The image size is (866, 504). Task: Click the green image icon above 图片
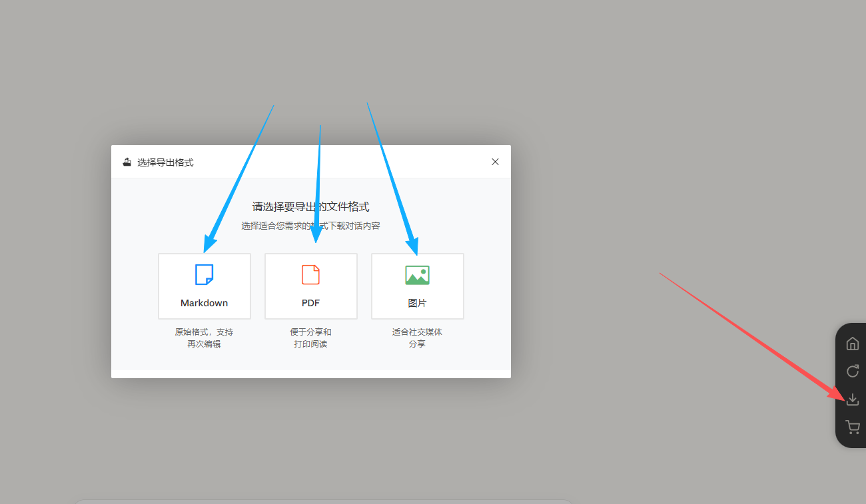(x=417, y=274)
